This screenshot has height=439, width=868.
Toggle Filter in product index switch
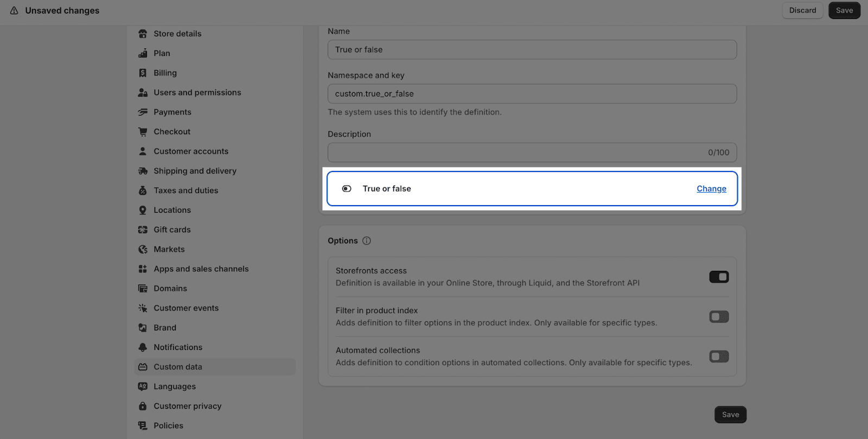tap(719, 316)
